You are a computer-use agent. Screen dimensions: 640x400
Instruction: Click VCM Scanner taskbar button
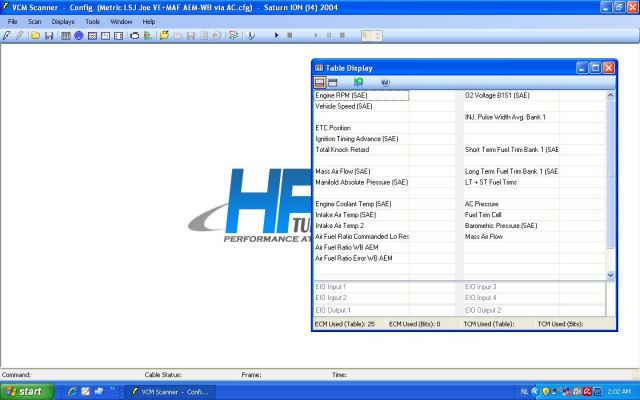tap(171, 392)
